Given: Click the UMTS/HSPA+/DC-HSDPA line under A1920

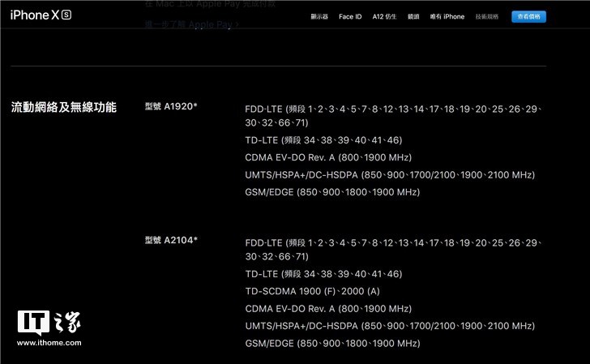Looking at the screenshot, I should (390, 175).
